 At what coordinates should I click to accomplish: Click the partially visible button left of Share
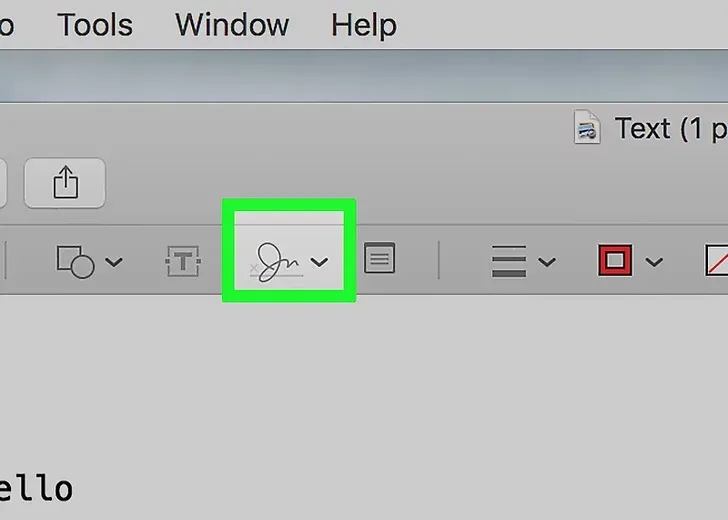click(x=3, y=182)
